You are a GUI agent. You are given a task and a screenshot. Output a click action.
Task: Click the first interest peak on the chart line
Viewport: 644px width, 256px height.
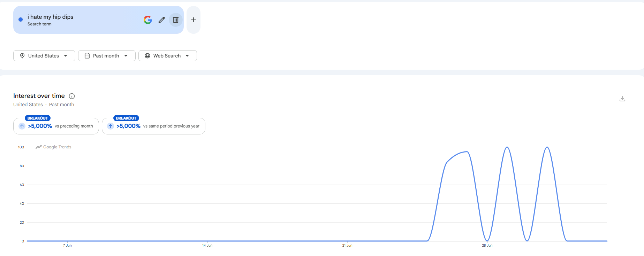point(467,152)
